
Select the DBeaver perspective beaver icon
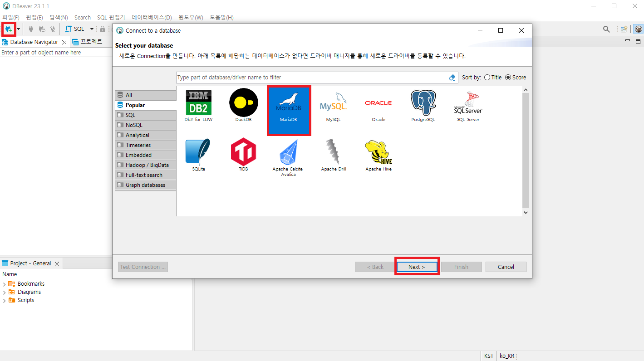point(638,29)
